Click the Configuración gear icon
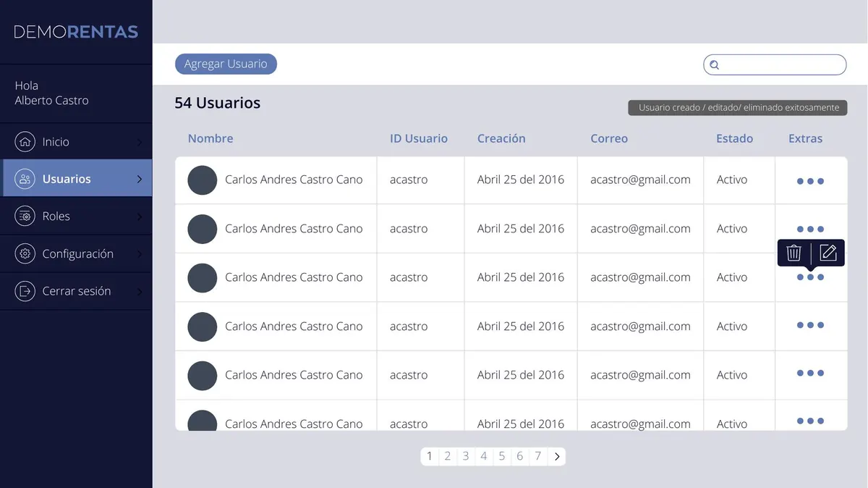The height and width of the screenshot is (488, 868). pyautogui.click(x=25, y=253)
